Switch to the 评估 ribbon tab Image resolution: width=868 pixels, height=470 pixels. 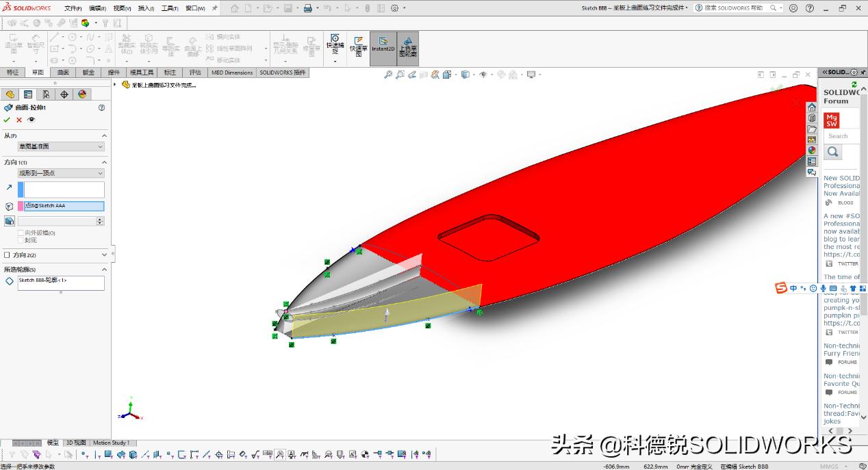click(195, 73)
